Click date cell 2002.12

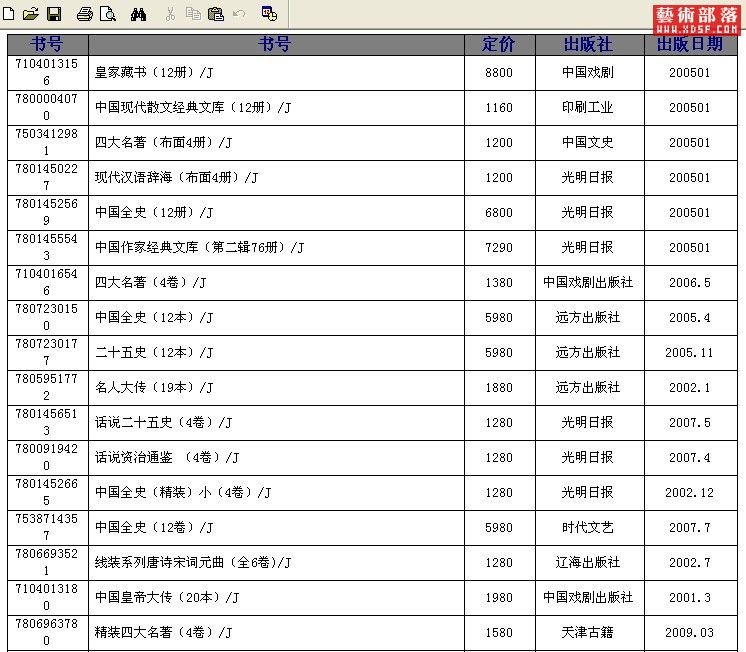690,493
